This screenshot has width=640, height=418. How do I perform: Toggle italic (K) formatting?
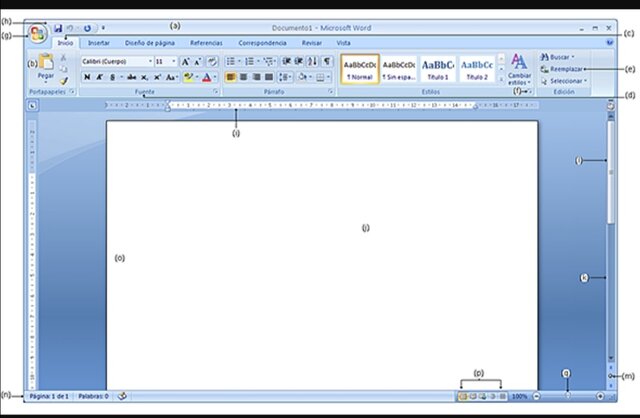pyautogui.click(x=99, y=77)
